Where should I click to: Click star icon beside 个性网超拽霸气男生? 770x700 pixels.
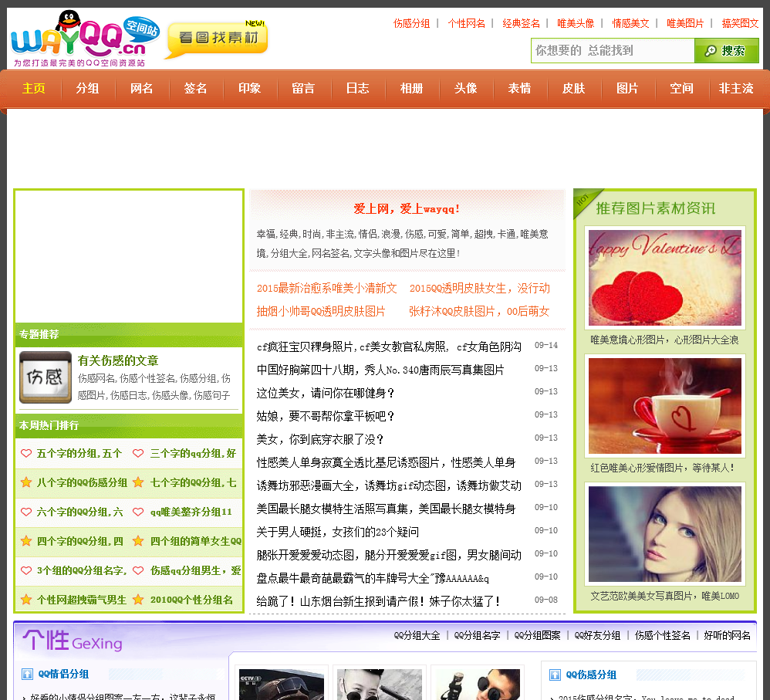[26, 600]
